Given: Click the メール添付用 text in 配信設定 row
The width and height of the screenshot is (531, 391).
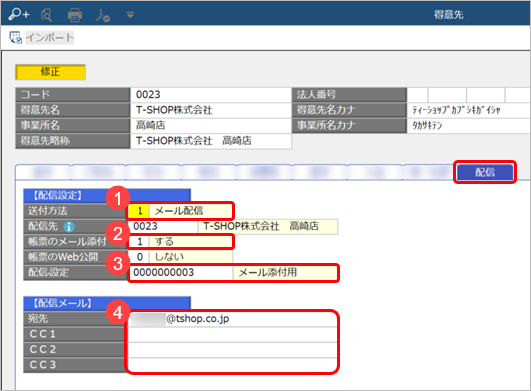Looking at the screenshot, I should click(x=268, y=273).
